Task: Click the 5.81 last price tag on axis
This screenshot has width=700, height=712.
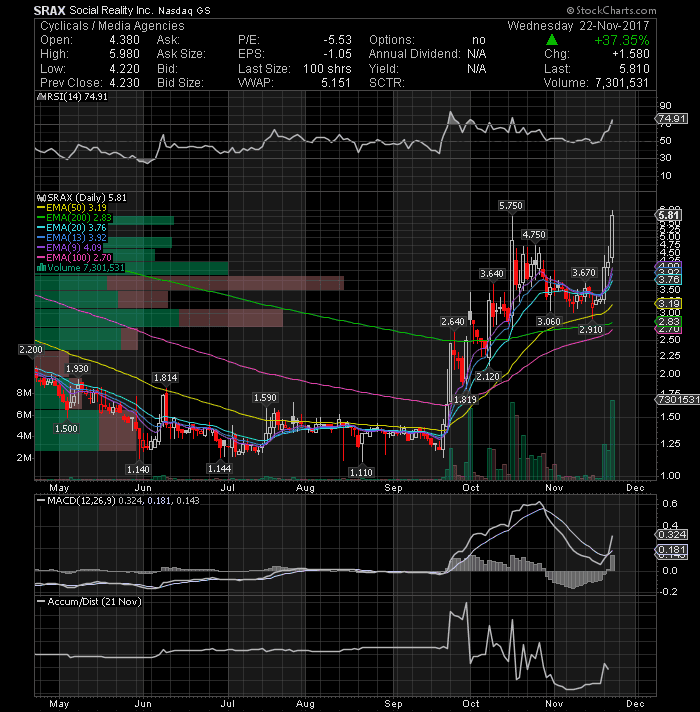Action: [x=669, y=215]
